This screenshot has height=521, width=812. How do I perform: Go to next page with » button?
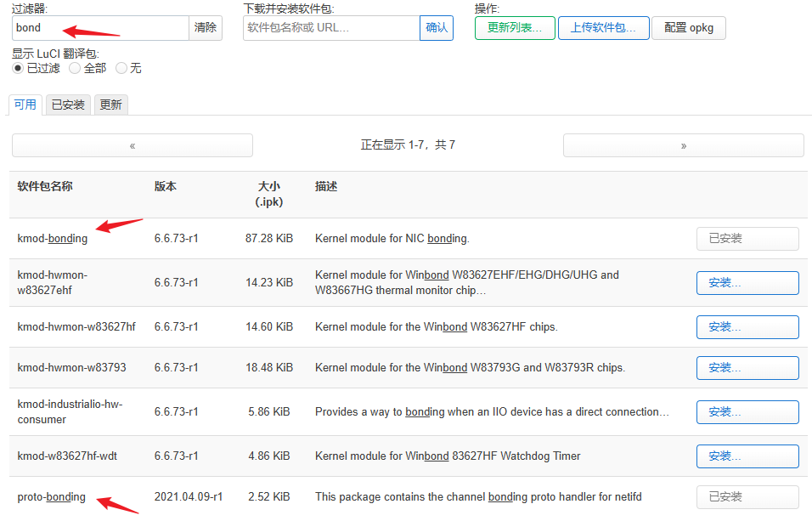(683, 145)
